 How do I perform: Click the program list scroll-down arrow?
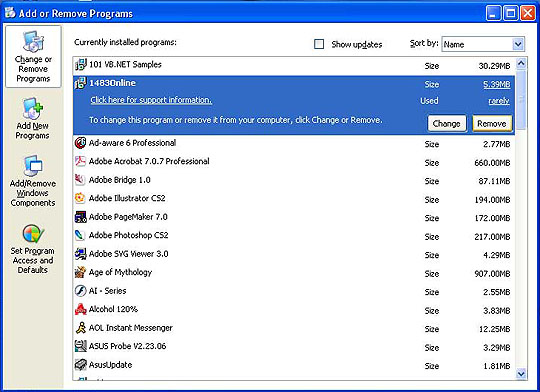click(521, 373)
